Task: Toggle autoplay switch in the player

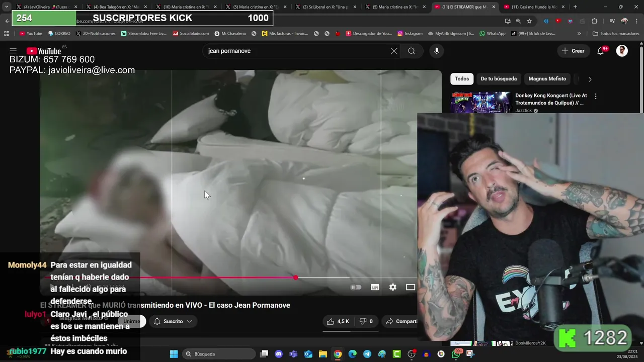Action: coord(356,287)
